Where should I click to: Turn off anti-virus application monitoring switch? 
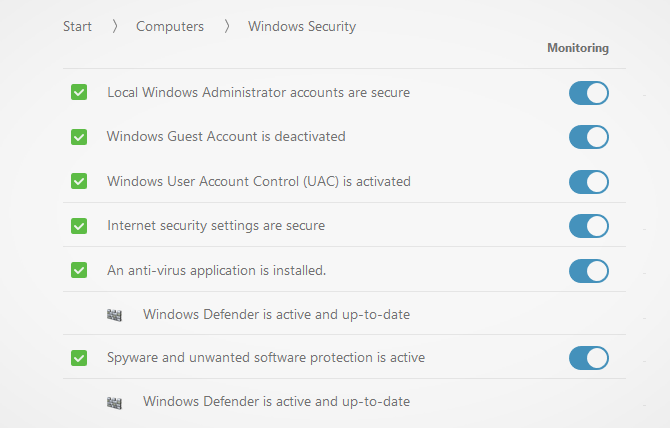pos(589,271)
